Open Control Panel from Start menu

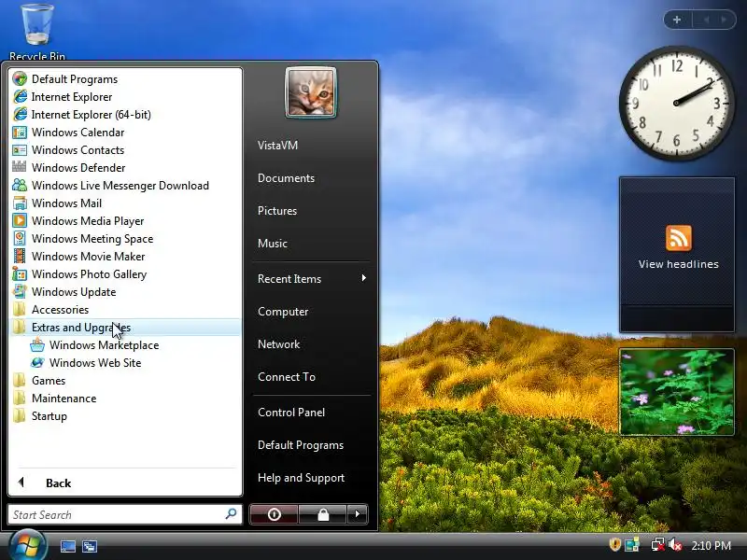291,413
